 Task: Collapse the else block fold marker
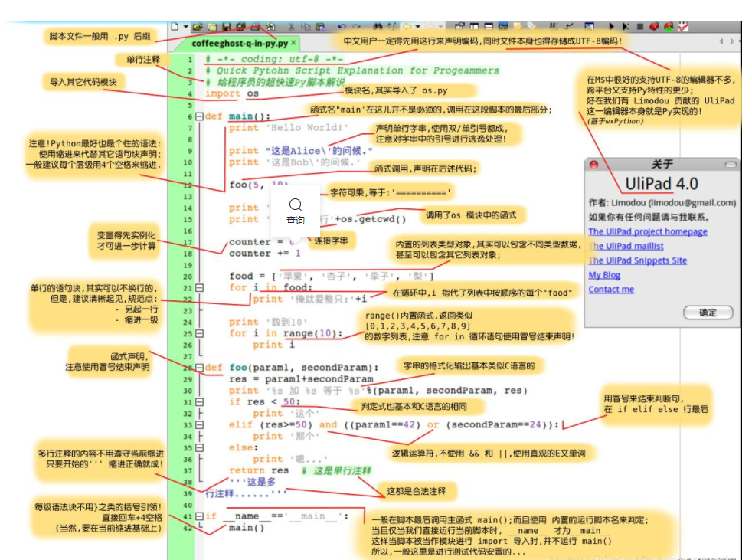tap(200, 447)
